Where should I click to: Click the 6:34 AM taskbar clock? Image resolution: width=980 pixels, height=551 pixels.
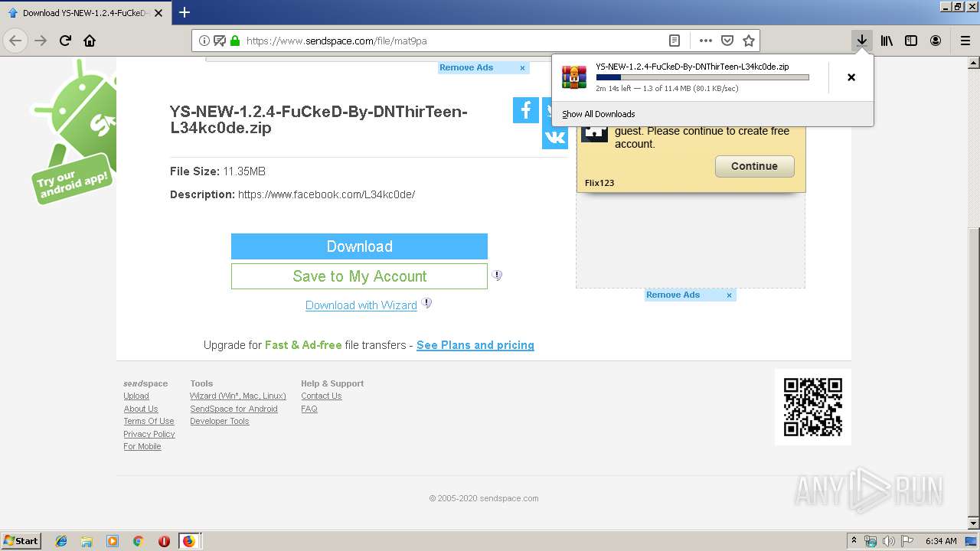941,541
